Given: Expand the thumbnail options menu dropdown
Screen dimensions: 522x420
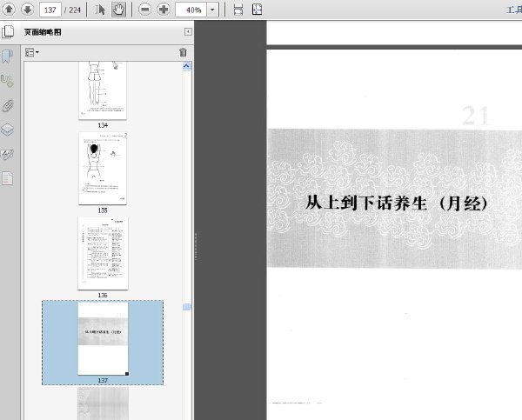Looking at the screenshot, I should (x=32, y=52).
